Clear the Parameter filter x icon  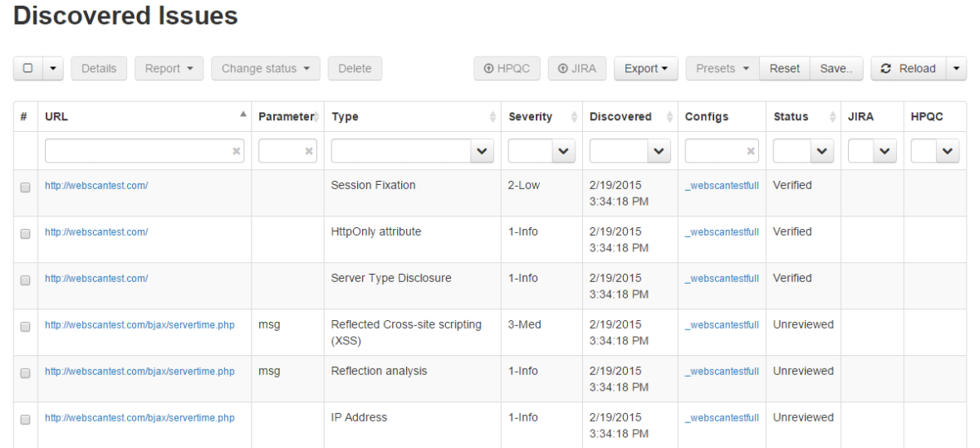(x=309, y=151)
